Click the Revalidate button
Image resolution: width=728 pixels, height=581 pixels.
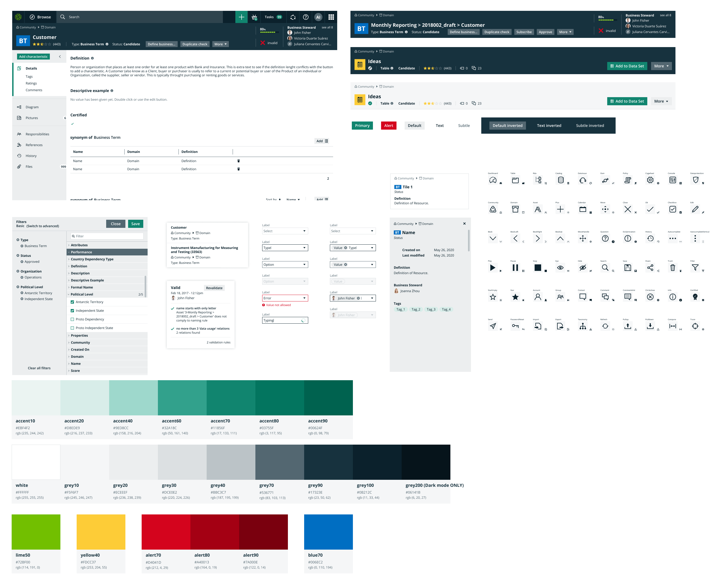214,288
